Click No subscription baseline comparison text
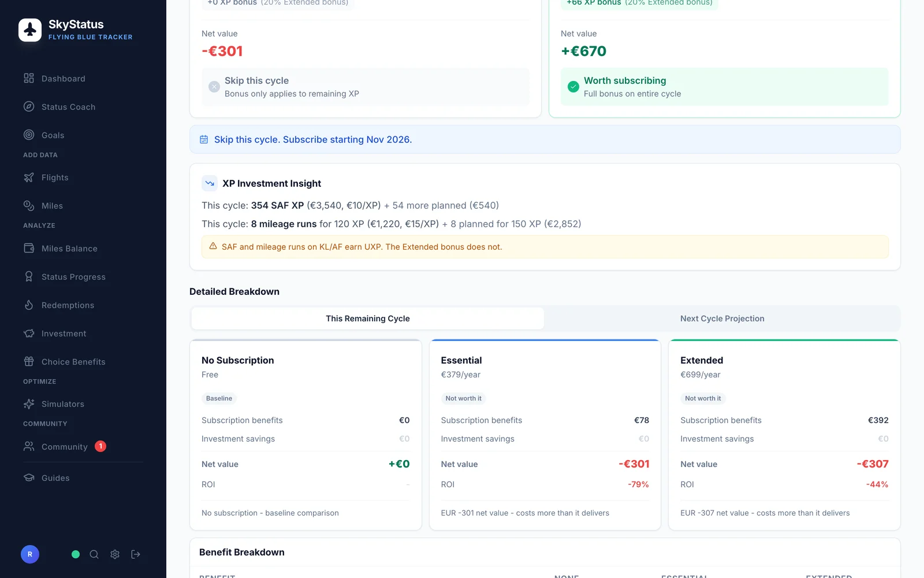Viewport: 924px width, 578px height. 270,513
